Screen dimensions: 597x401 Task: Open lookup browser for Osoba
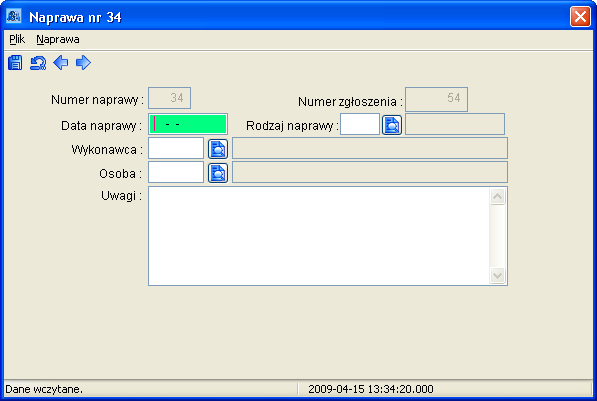(218, 173)
